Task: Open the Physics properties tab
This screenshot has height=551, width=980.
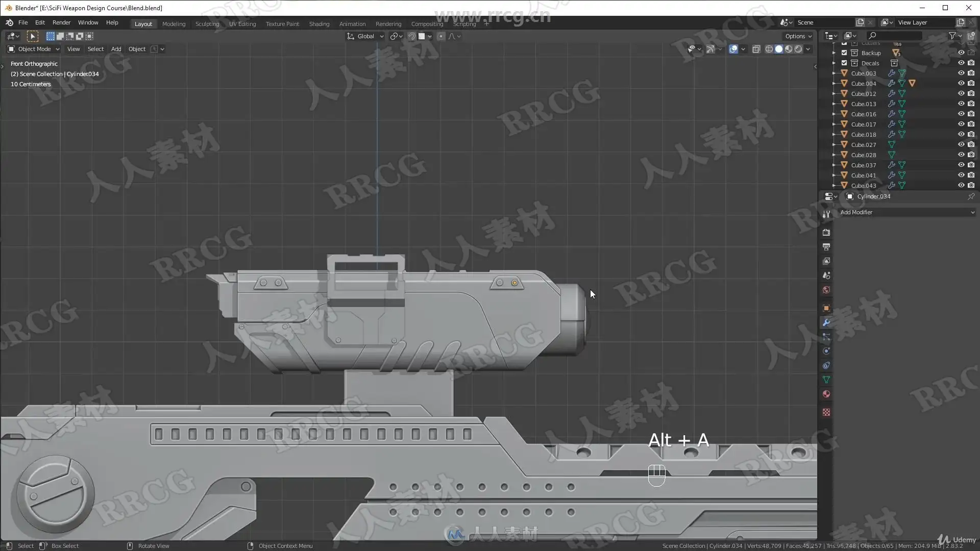Action: 826,351
